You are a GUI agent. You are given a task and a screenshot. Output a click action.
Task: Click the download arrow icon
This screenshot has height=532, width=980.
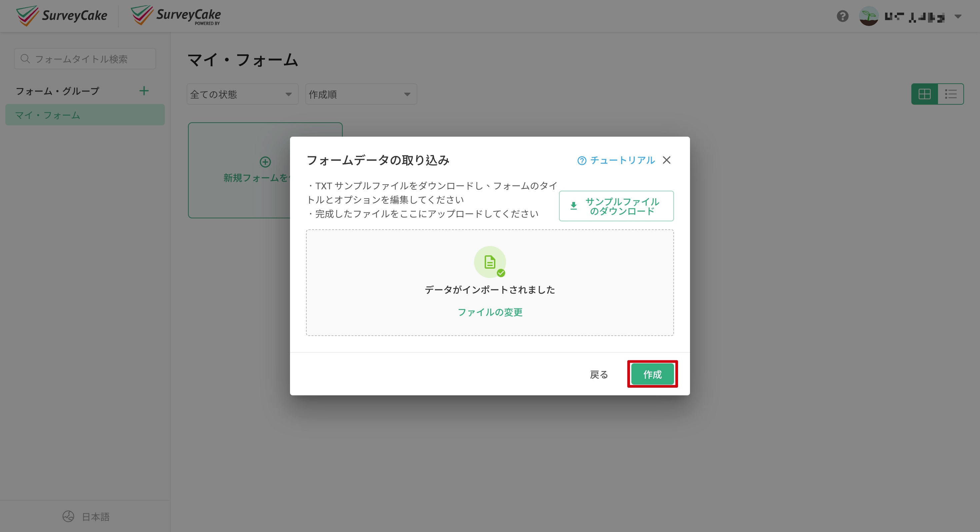point(573,206)
